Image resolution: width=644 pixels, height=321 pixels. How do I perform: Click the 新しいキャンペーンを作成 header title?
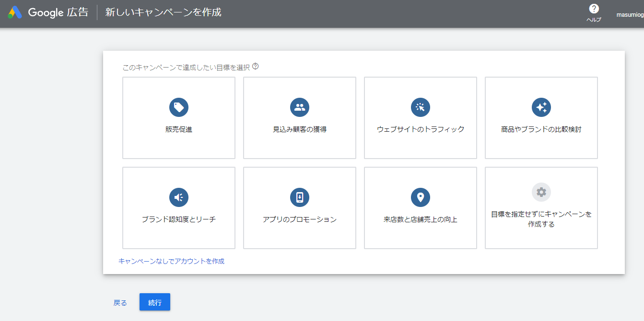pos(163,12)
